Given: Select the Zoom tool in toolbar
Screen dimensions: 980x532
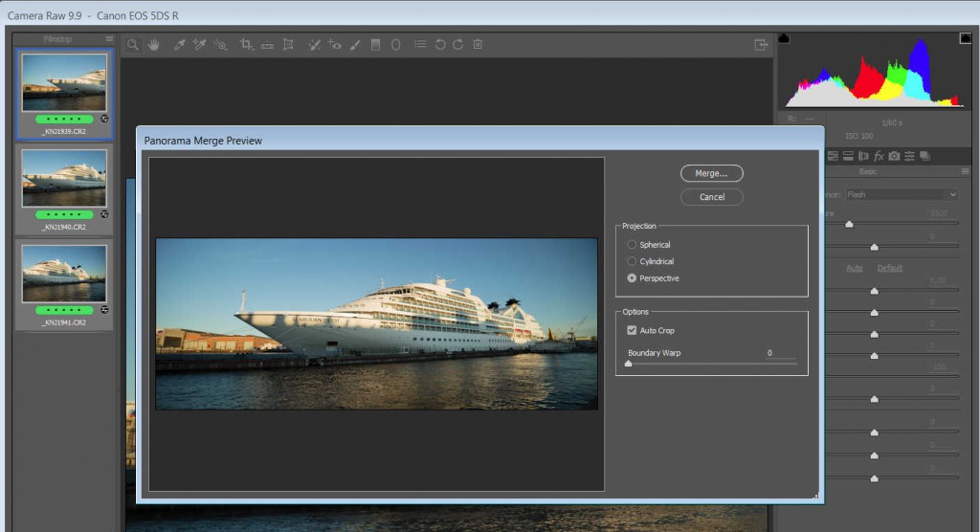Looking at the screenshot, I should coord(133,45).
